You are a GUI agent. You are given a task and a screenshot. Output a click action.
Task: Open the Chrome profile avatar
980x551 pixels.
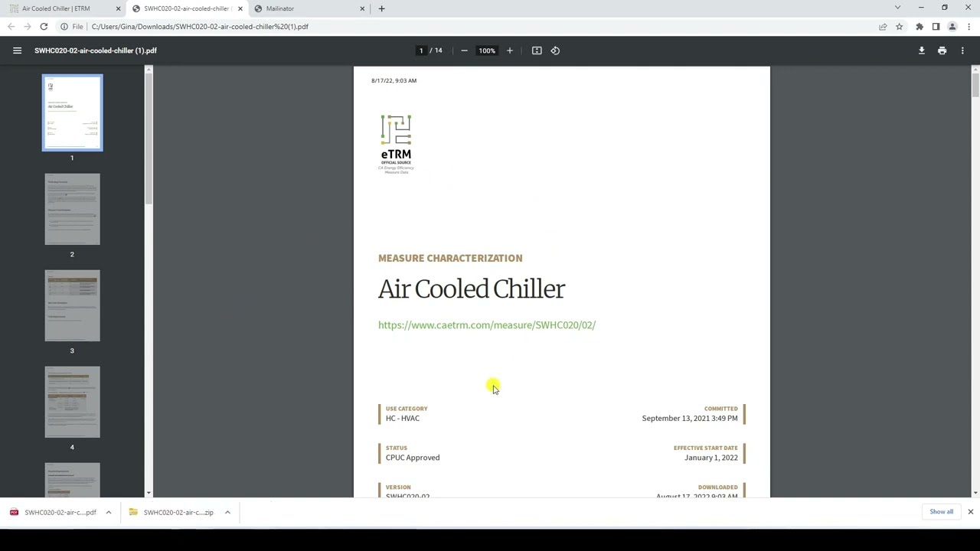point(952,27)
